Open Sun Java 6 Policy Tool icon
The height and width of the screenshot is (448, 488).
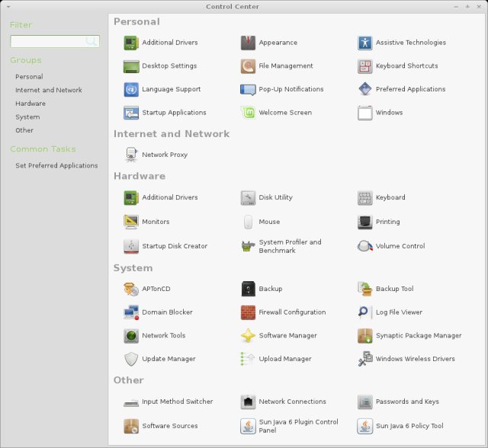coord(364,426)
